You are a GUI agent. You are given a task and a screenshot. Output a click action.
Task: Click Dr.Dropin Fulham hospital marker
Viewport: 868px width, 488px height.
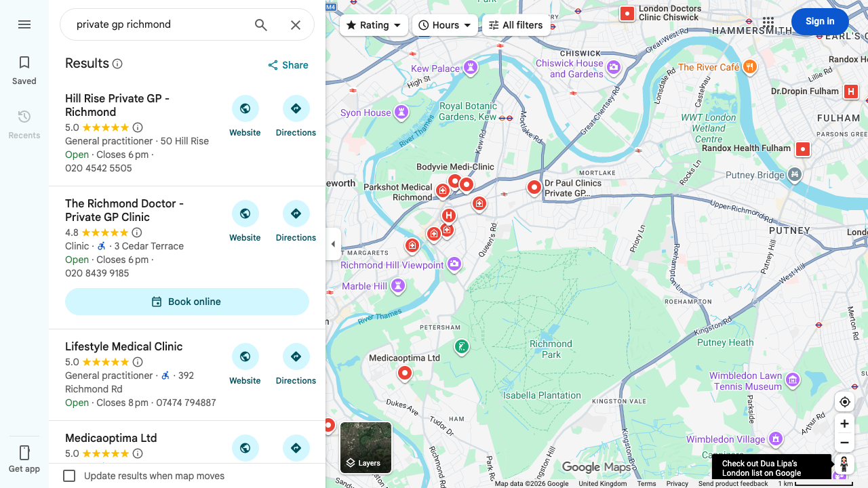[851, 91]
